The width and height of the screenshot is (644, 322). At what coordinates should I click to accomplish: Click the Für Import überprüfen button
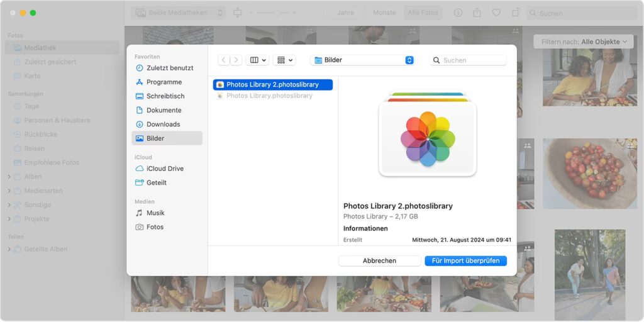[465, 260]
